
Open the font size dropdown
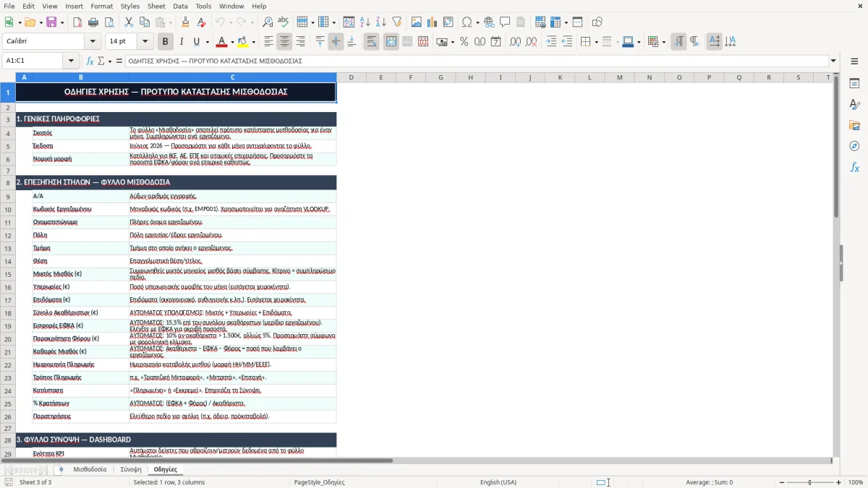(x=145, y=42)
